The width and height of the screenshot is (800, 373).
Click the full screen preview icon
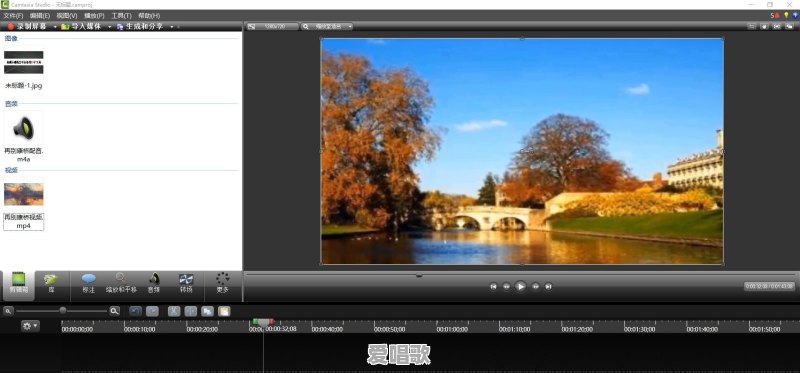[777, 27]
